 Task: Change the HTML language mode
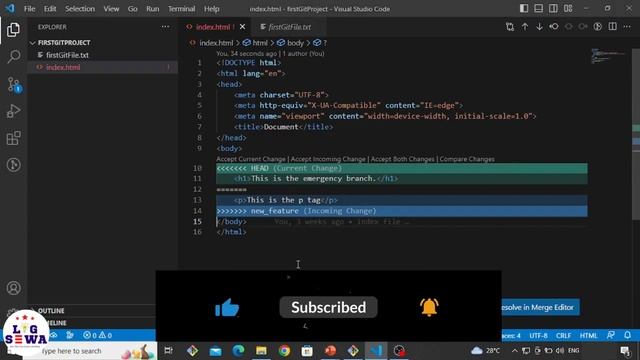(x=589, y=336)
